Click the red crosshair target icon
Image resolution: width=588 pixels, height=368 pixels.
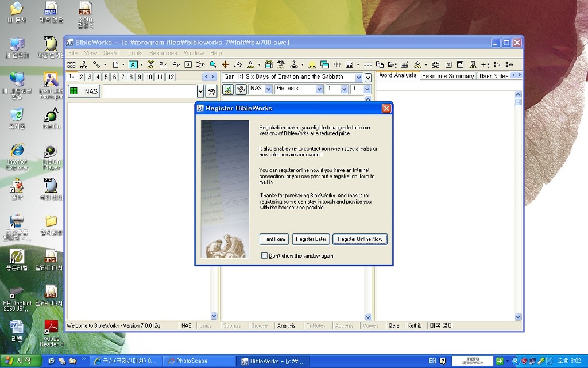226,64
